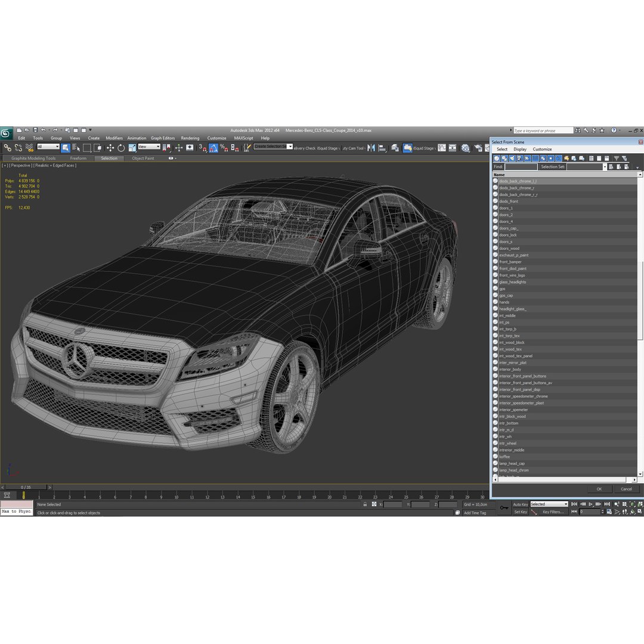Click the Add Time Tag label
Image resolution: width=644 pixels, height=644 pixels.
coord(475,513)
